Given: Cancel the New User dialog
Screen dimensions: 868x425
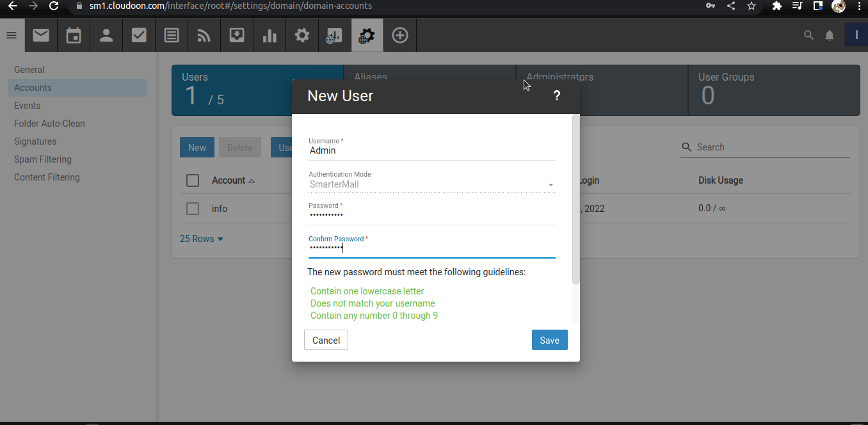Looking at the screenshot, I should click(326, 340).
